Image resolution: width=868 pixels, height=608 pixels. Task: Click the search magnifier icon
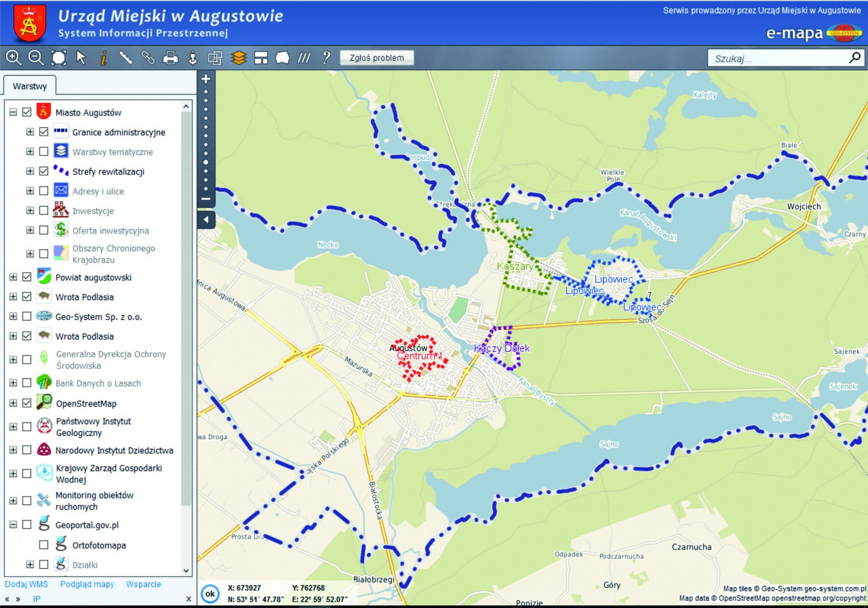(855, 57)
